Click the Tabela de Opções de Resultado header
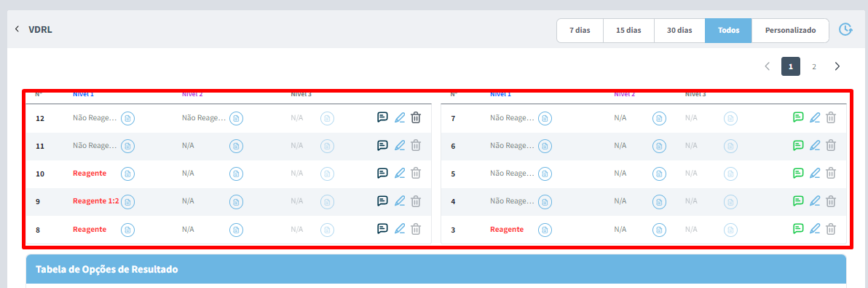Screen dimensions: 868x288 436,270
